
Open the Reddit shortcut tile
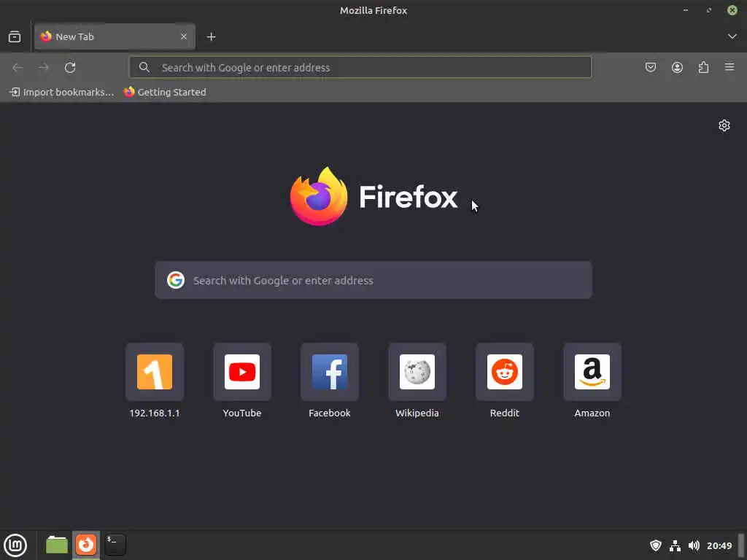point(505,372)
